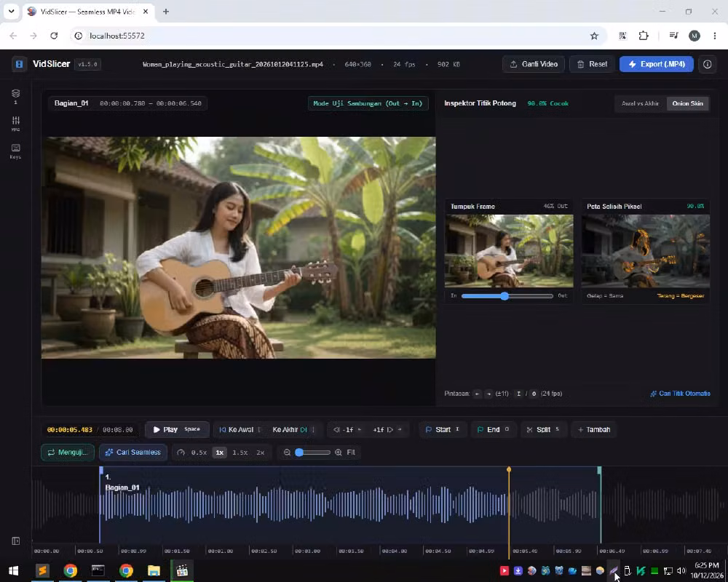728x582 pixels.
Task: Toggle the sidebar panel icon at bottom left
Action: (x=16, y=541)
